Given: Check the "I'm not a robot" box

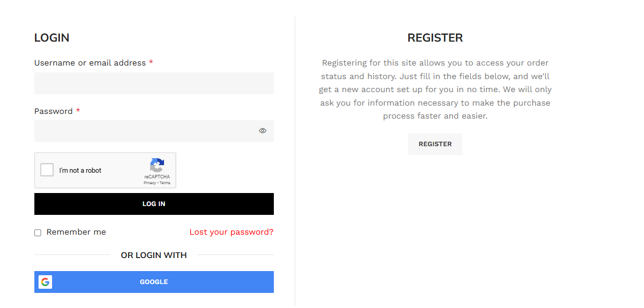Looking at the screenshot, I should 47,170.
